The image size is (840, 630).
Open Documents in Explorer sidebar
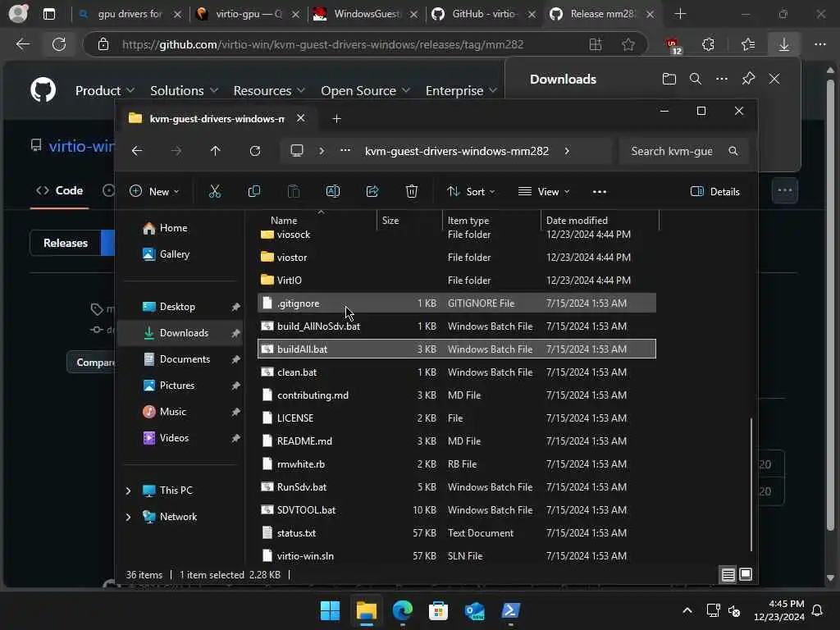(x=180, y=359)
